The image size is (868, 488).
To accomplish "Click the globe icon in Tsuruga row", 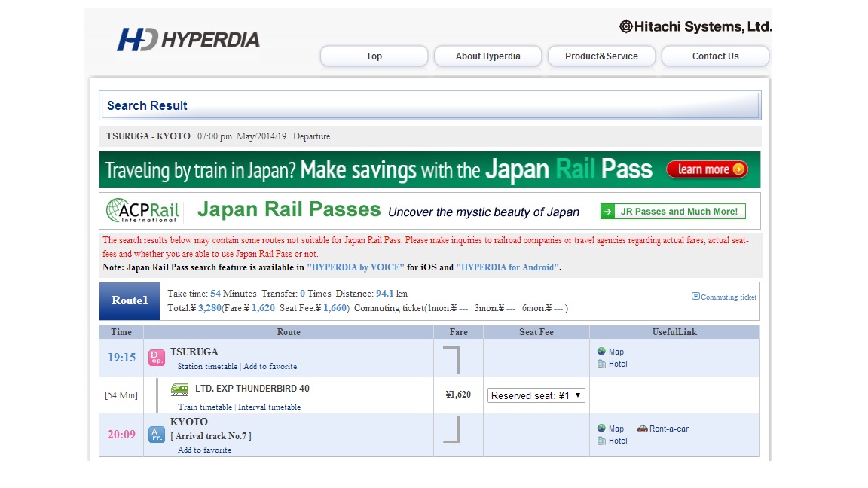I will [601, 352].
